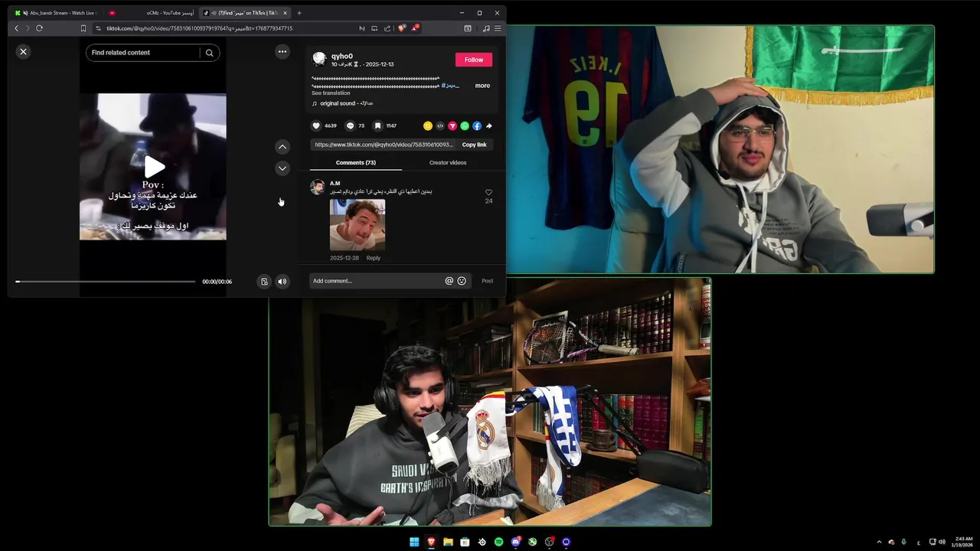Screen dimensions: 980x551
Task: Open the three-dots more options menu
Action: pyautogui.click(x=283, y=51)
